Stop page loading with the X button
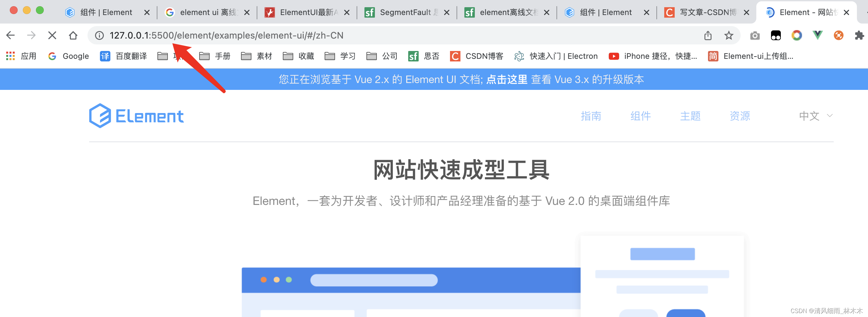 click(x=52, y=35)
